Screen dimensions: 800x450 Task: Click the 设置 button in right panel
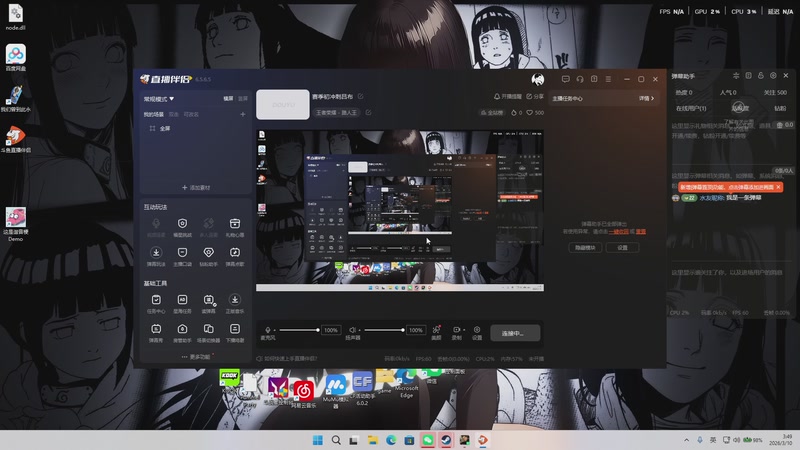click(x=622, y=247)
